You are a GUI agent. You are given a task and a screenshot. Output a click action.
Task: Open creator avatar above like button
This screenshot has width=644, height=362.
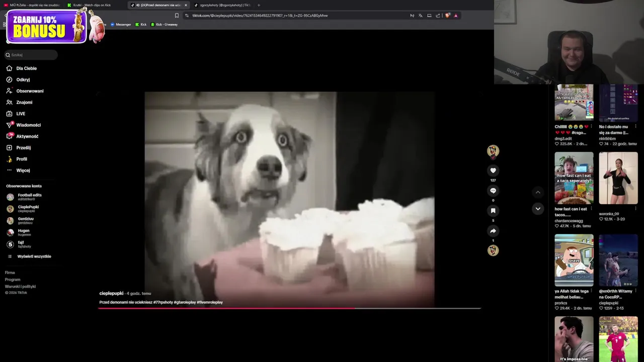click(x=493, y=151)
